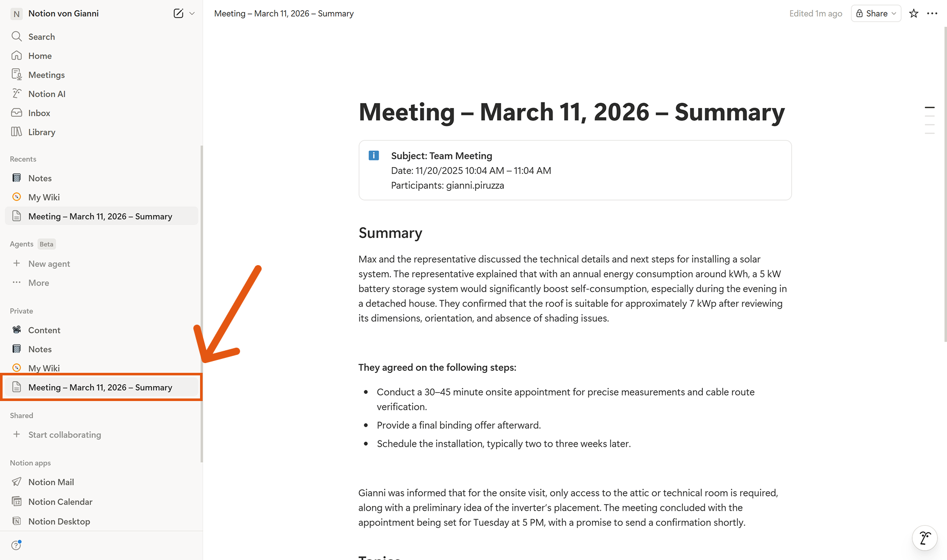Expand More under Agents
Viewport: 947px width, 560px height.
[38, 283]
